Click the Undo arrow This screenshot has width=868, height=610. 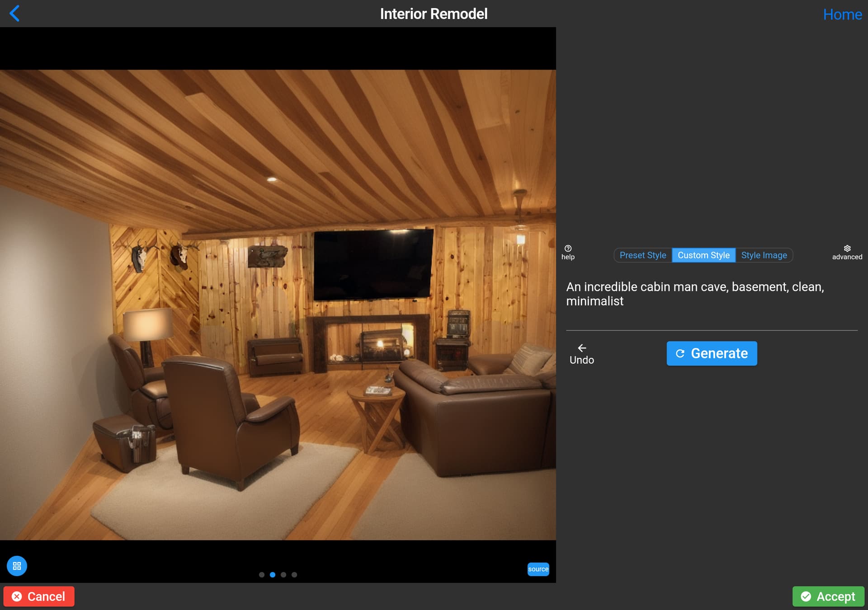coord(581,354)
